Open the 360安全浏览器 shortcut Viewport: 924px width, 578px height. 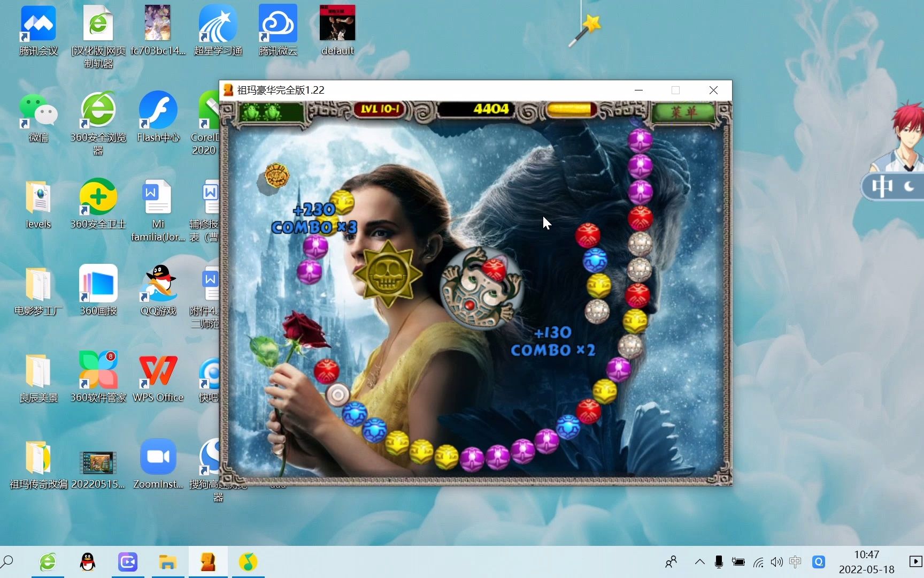pyautogui.click(x=98, y=123)
